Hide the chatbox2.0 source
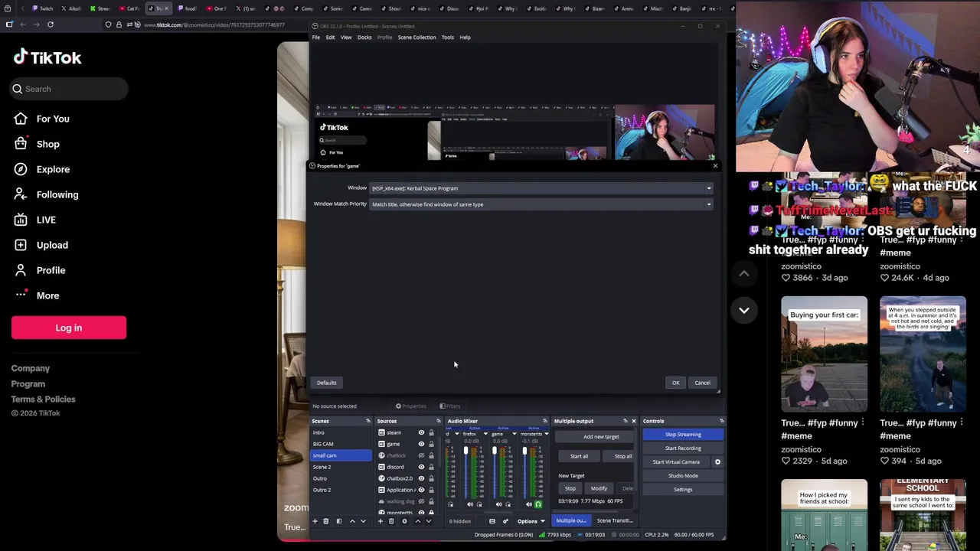 coord(421,478)
